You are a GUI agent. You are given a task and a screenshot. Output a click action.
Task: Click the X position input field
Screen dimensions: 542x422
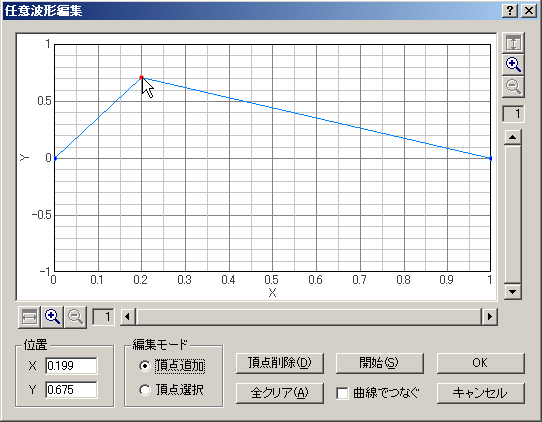(x=71, y=366)
